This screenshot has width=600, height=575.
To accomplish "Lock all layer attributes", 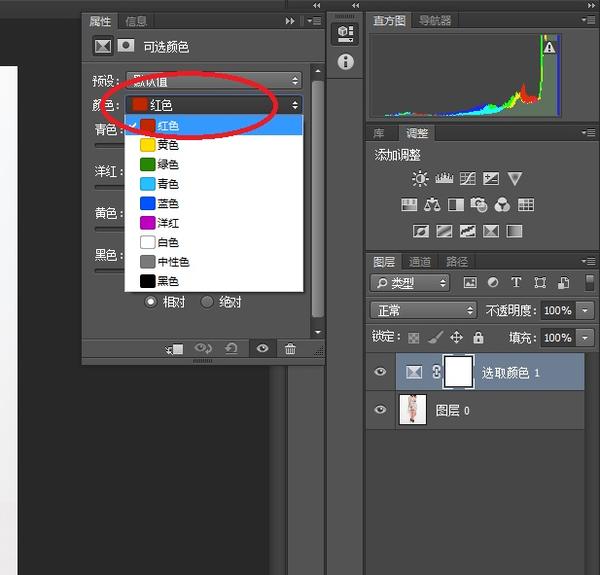I will coord(478,337).
